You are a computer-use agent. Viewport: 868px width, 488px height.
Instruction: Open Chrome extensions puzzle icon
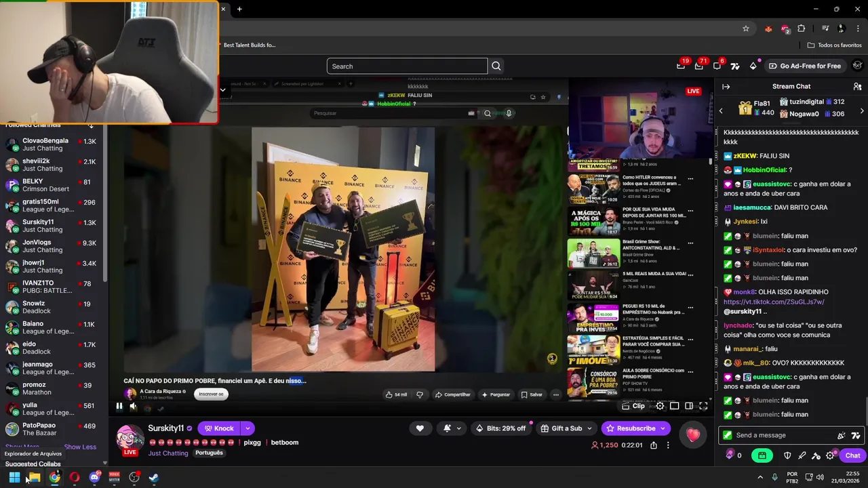pos(802,28)
